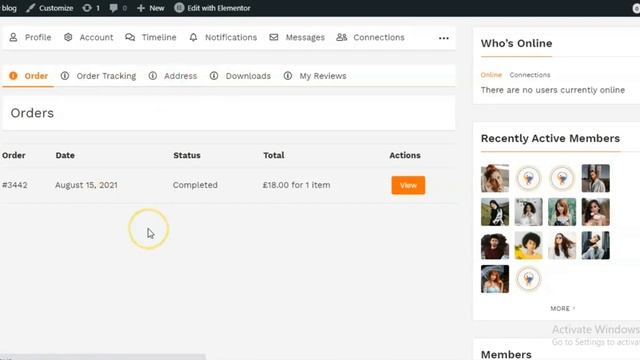Click the Messages envelope icon
This screenshot has height=360, width=640.
pos(273,37)
